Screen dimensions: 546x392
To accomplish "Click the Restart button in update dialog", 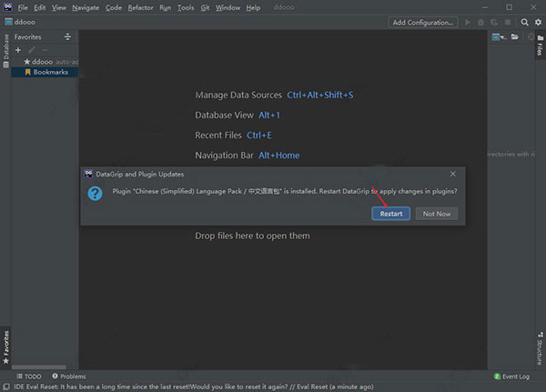I will point(390,214).
